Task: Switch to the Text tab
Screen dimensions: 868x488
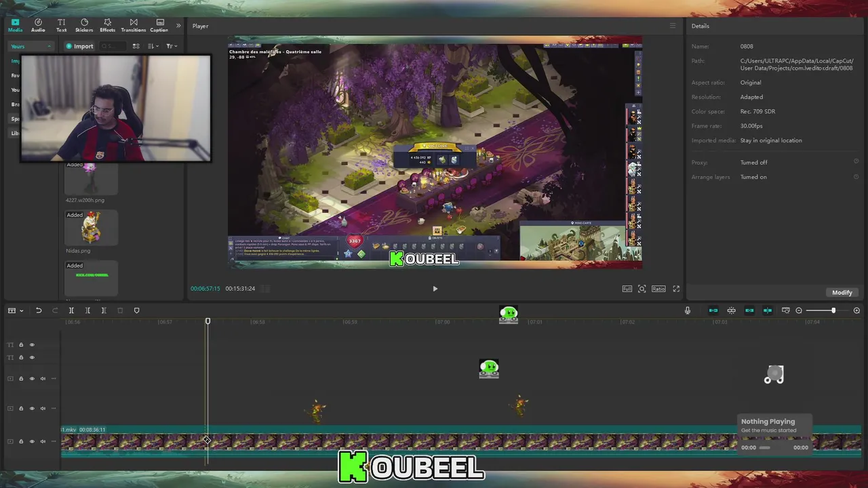Action: pos(61,26)
